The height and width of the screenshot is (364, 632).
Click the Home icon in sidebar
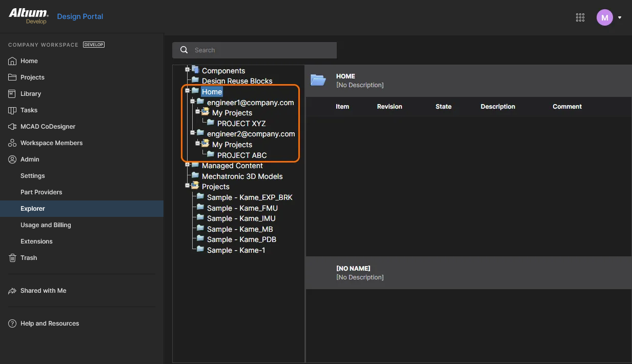(x=12, y=61)
